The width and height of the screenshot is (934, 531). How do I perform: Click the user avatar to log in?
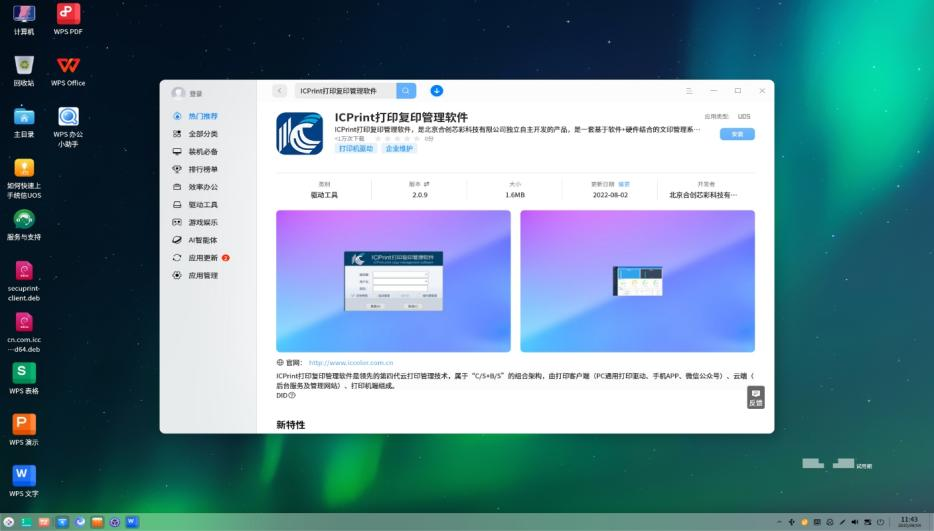(178, 93)
